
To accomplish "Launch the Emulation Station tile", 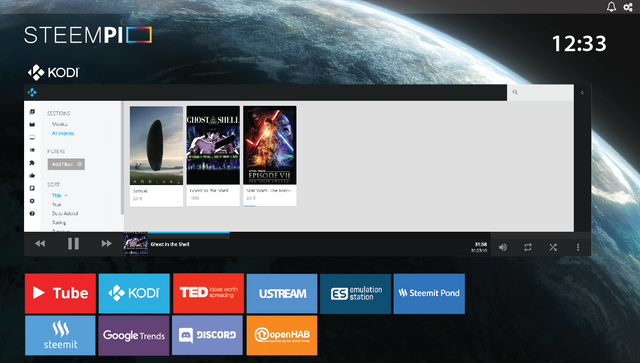I will (x=355, y=293).
